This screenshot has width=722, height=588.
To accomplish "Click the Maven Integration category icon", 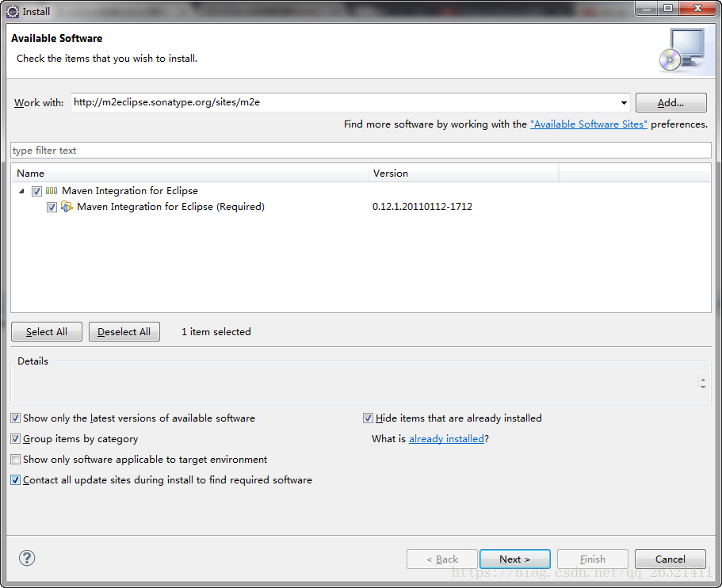I will tap(52, 191).
